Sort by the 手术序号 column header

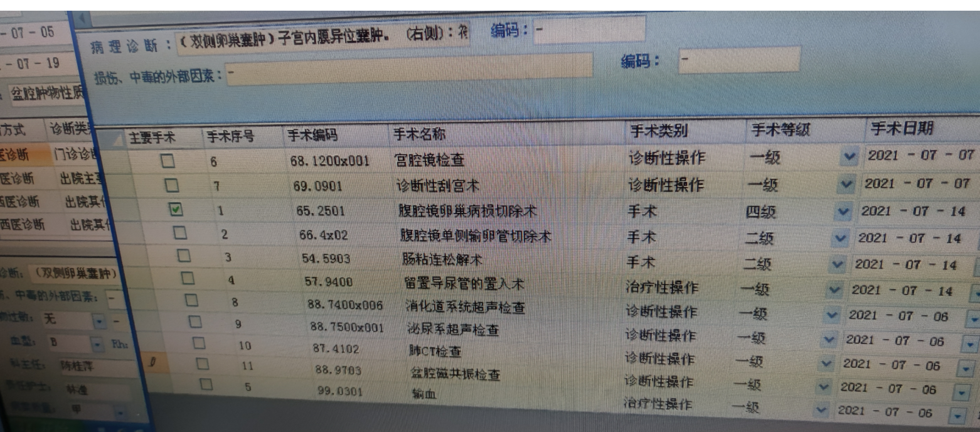pyautogui.click(x=230, y=136)
